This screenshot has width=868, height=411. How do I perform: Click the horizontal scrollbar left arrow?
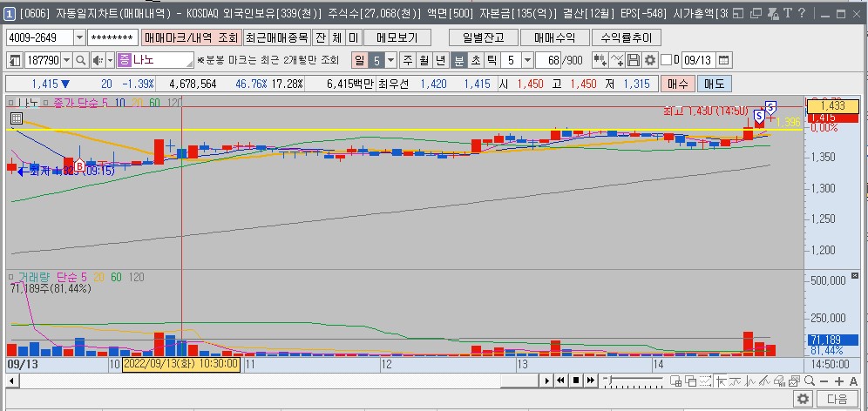point(10,381)
